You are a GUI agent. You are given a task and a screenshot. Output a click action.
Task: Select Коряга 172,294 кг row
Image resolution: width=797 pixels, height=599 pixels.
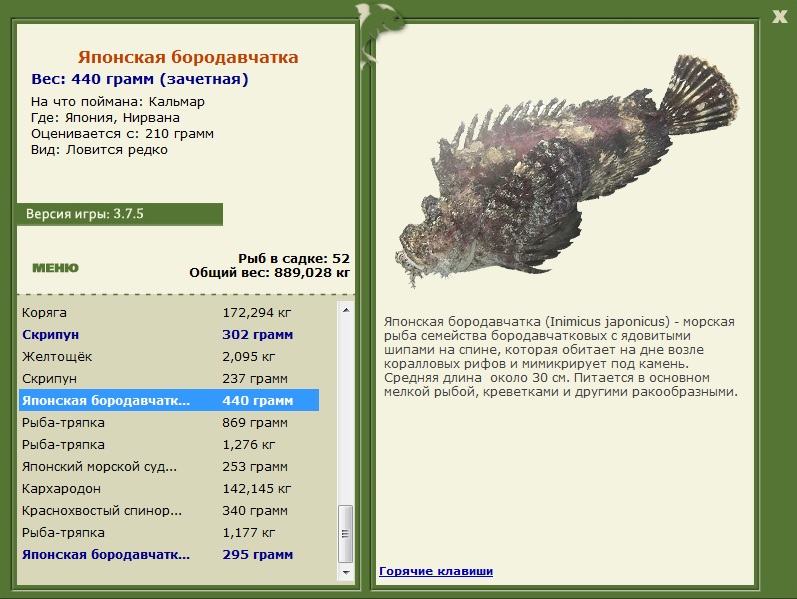click(x=169, y=313)
